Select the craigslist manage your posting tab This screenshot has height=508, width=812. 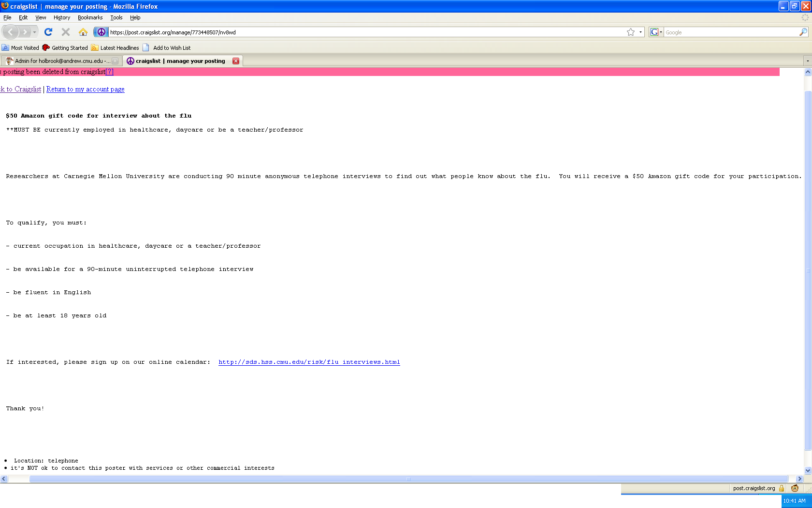click(x=183, y=61)
